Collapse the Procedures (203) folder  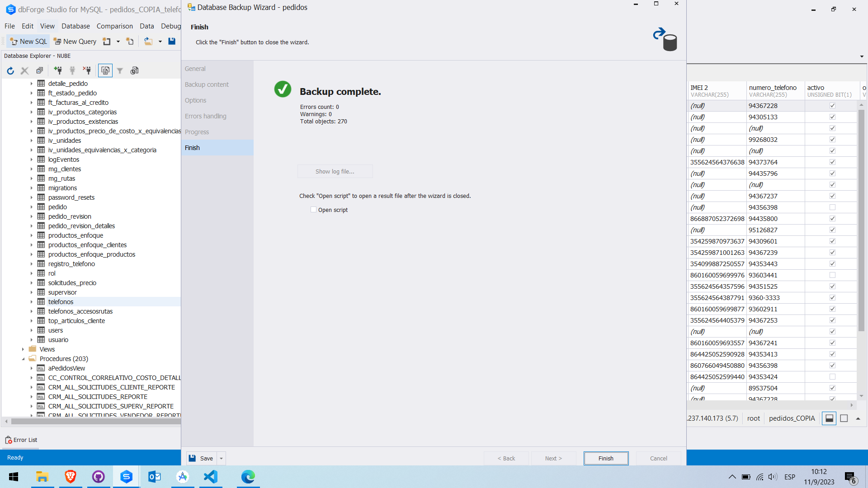click(23, 359)
